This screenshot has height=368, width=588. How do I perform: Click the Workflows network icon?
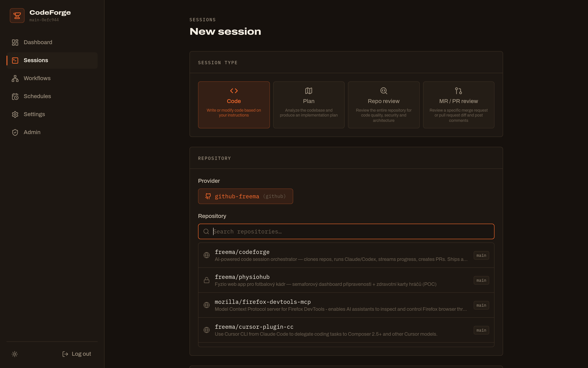[15, 79]
